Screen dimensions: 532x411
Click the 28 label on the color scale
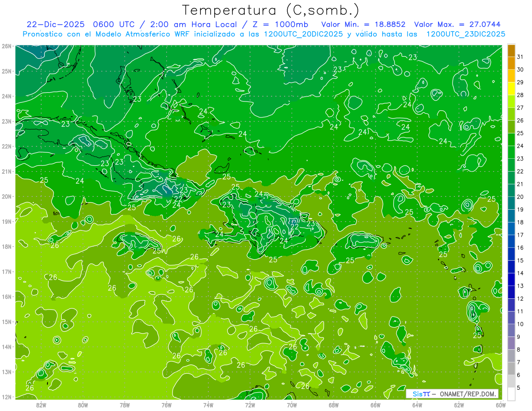click(520, 95)
